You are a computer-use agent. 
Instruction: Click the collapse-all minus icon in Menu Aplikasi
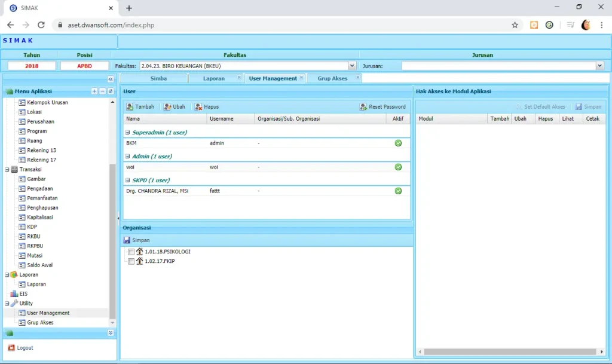tap(102, 91)
